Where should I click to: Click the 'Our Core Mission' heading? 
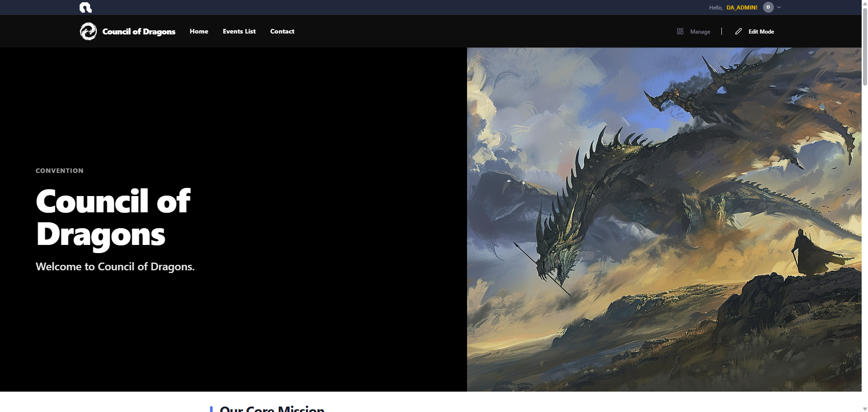pyautogui.click(x=272, y=409)
